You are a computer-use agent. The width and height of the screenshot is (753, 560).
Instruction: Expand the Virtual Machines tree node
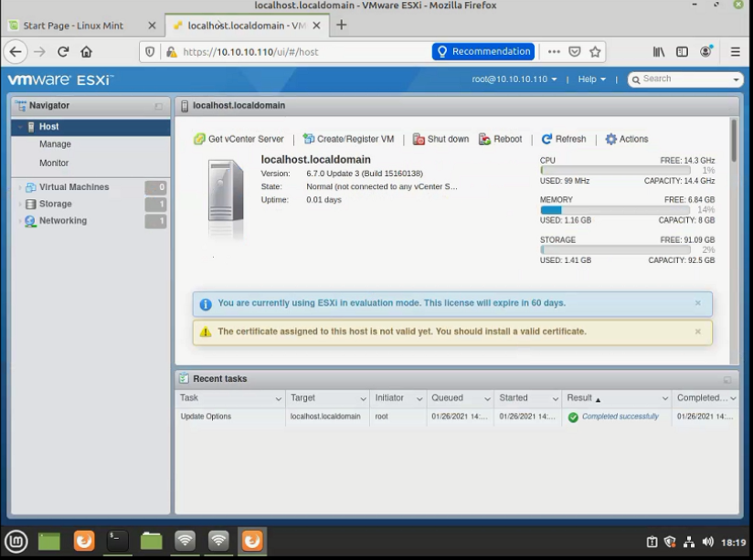(x=20, y=187)
